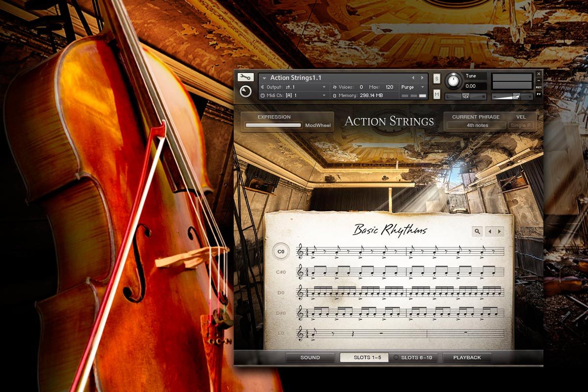Select the C#0 phrase slot

point(281,272)
